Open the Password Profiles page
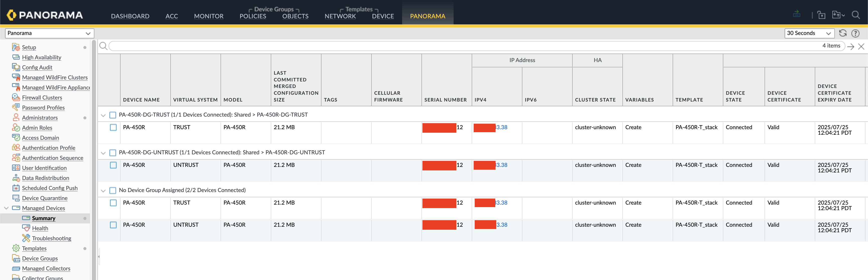Viewport: 868px width, 280px height. (x=43, y=107)
